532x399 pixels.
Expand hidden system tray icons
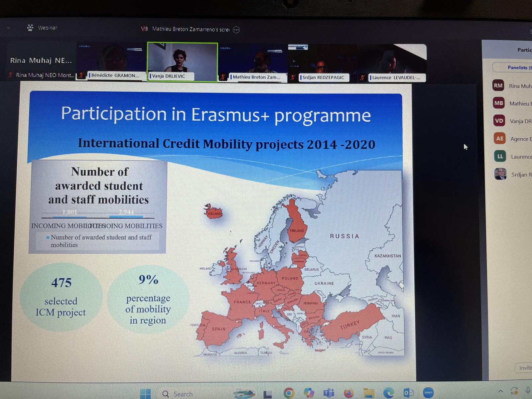(x=500, y=391)
